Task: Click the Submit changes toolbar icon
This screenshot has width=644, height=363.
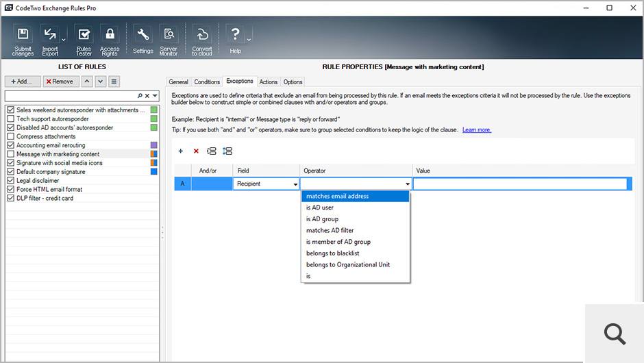Action: tap(23, 40)
